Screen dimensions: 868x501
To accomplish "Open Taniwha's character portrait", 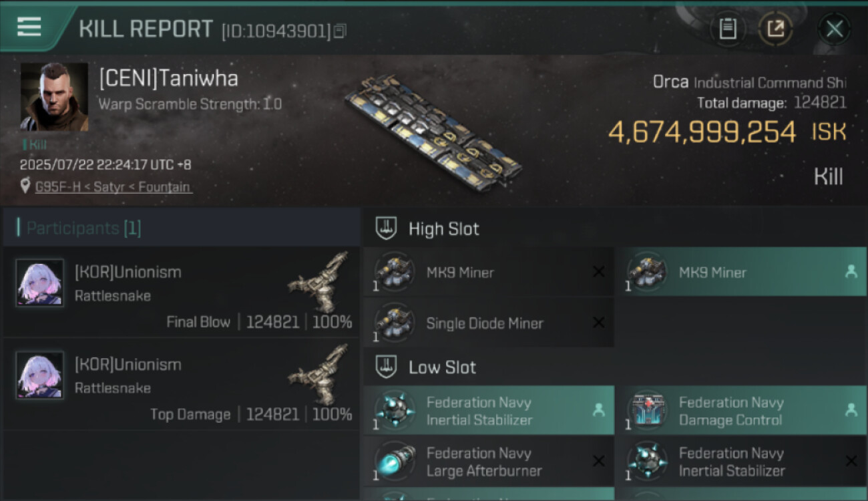I will click(x=54, y=97).
